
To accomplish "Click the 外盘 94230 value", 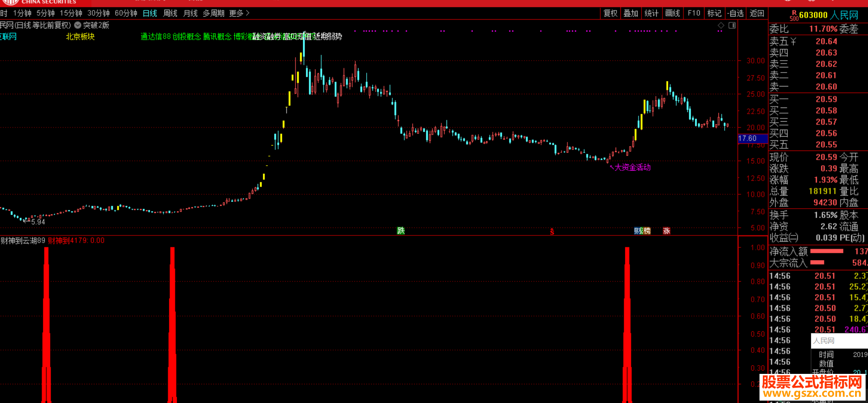I will coord(825,202).
